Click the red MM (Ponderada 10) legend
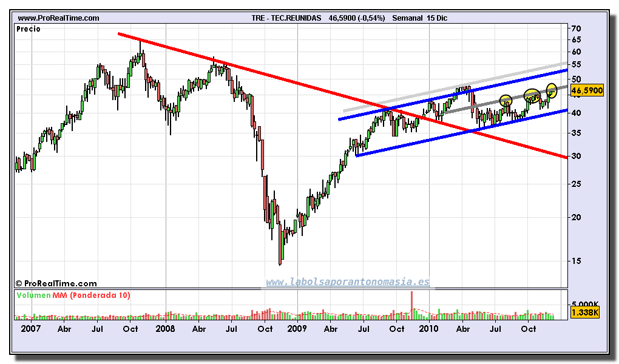 92,295
